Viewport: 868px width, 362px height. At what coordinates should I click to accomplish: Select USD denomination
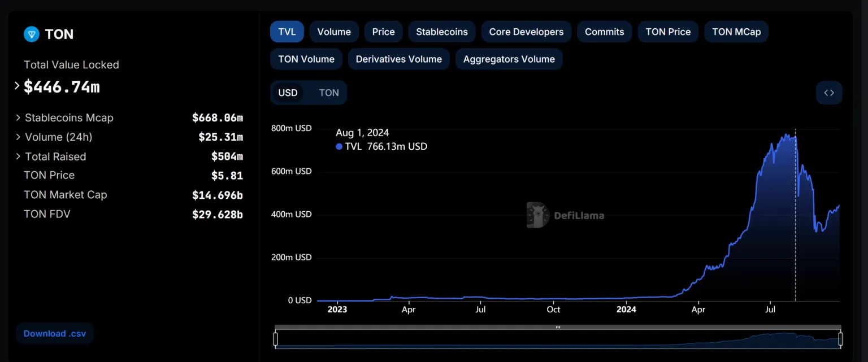click(288, 93)
